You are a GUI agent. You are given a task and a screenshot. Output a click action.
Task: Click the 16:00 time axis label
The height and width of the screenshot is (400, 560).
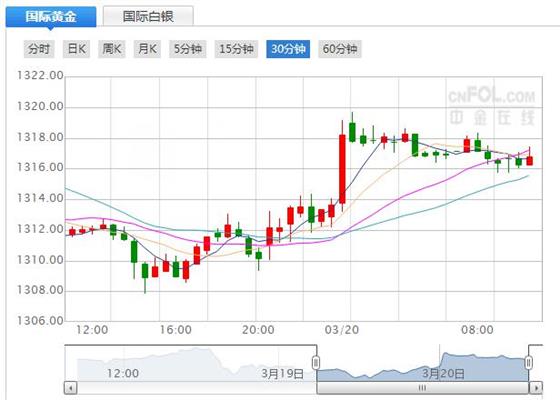[x=175, y=329]
